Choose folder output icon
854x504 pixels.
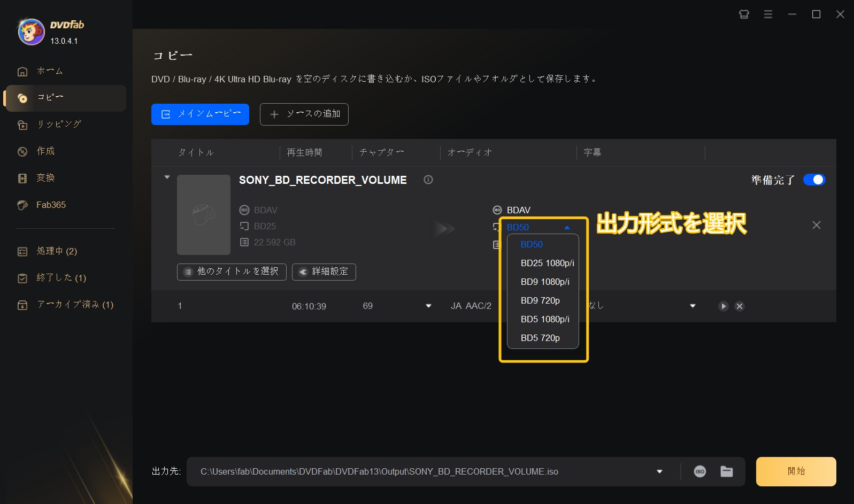pyautogui.click(x=726, y=471)
